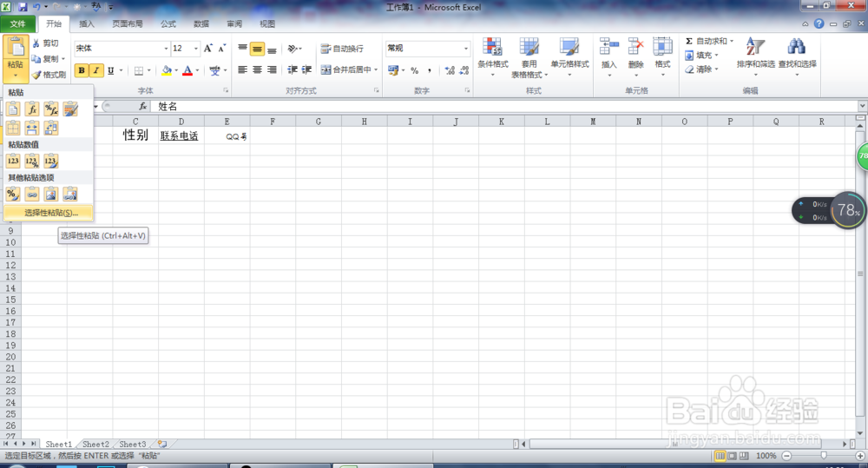Image resolution: width=868 pixels, height=468 pixels.
Task: Toggle bottom vertical alignment button
Action: tap(272, 49)
